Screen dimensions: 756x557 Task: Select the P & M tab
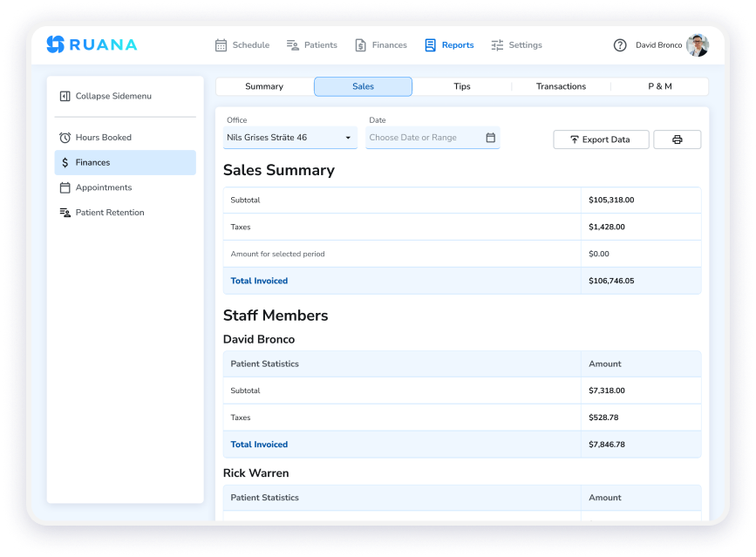coord(659,86)
